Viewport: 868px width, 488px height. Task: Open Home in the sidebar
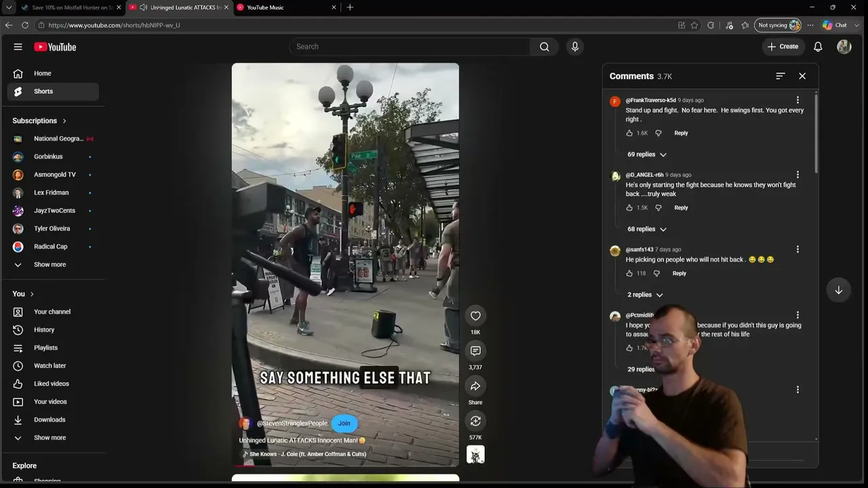[x=53, y=73]
